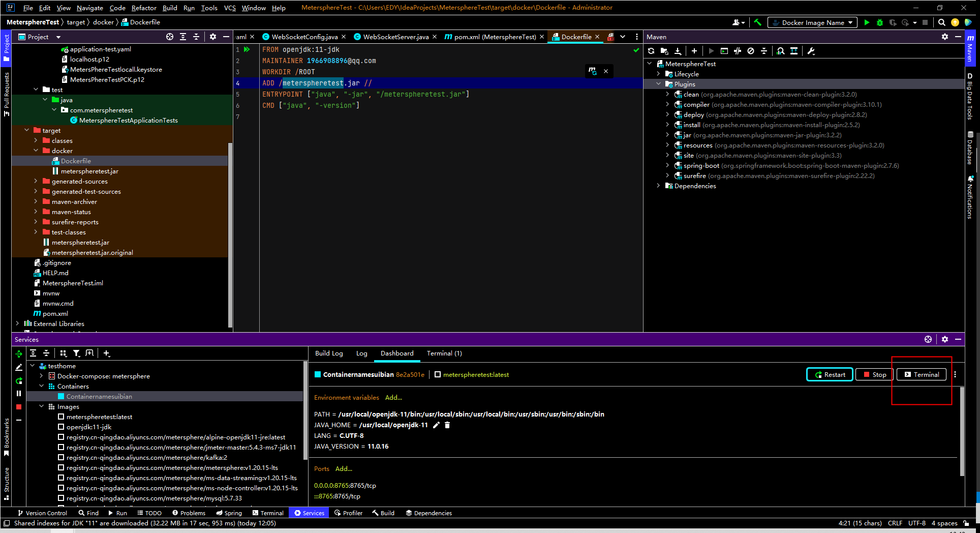980x533 pixels.
Task: Open the Refactor menu
Action: click(x=144, y=8)
